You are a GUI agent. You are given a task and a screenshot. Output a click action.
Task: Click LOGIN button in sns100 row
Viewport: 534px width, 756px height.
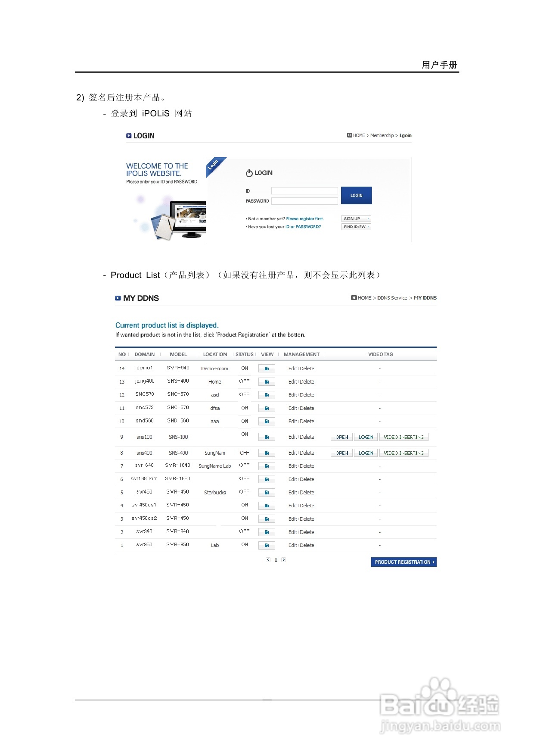point(366,437)
